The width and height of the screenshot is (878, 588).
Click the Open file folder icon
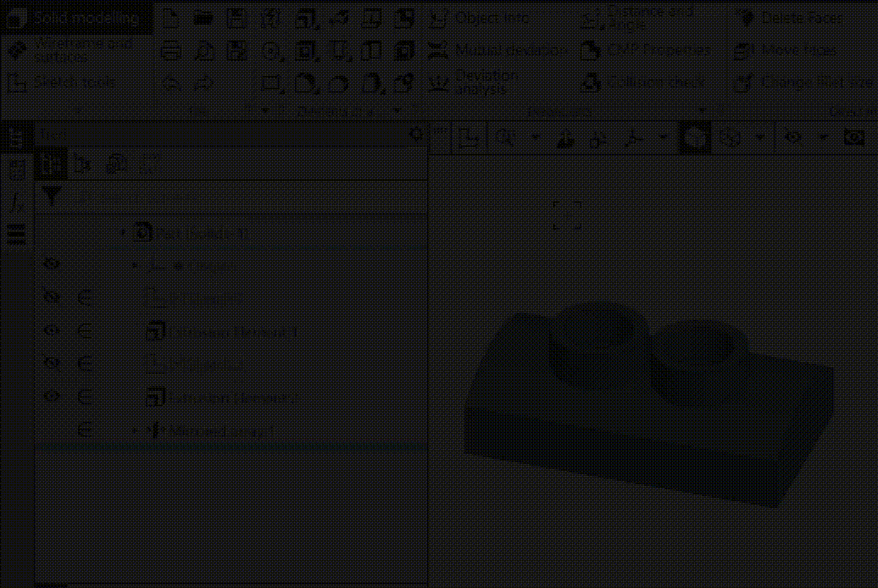click(203, 18)
